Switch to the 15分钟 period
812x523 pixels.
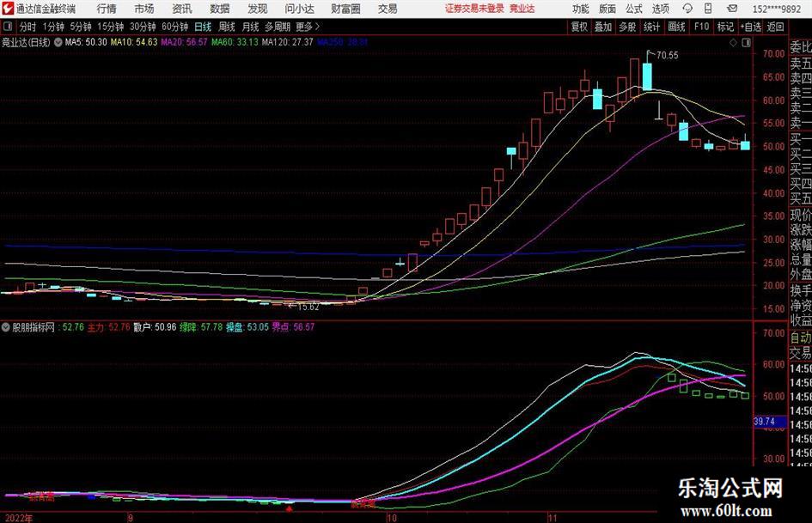[110, 27]
